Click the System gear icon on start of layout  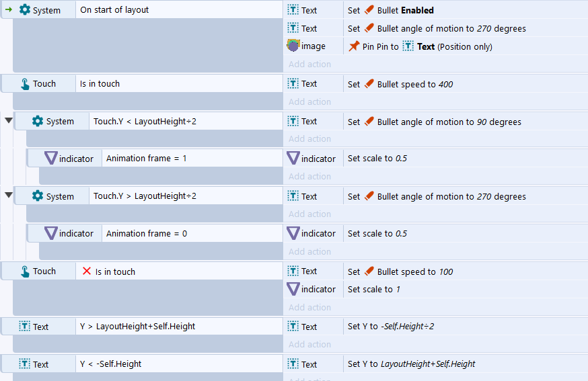click(25, 9)
